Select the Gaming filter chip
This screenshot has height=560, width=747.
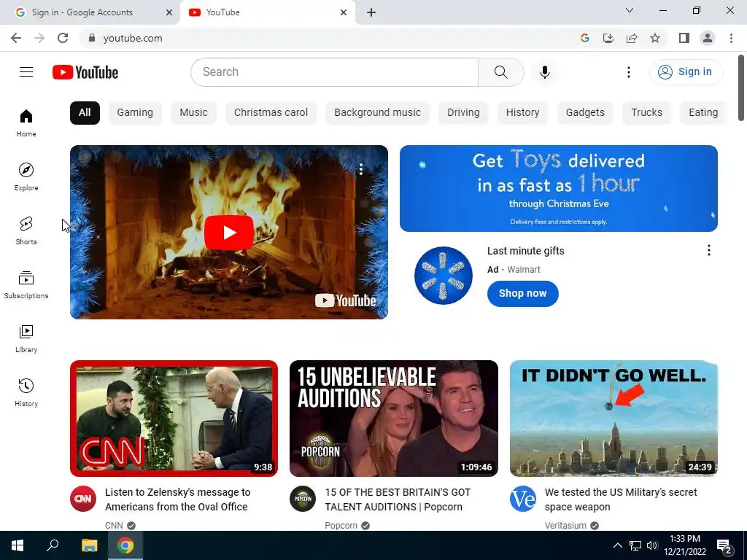coord(135,113)
